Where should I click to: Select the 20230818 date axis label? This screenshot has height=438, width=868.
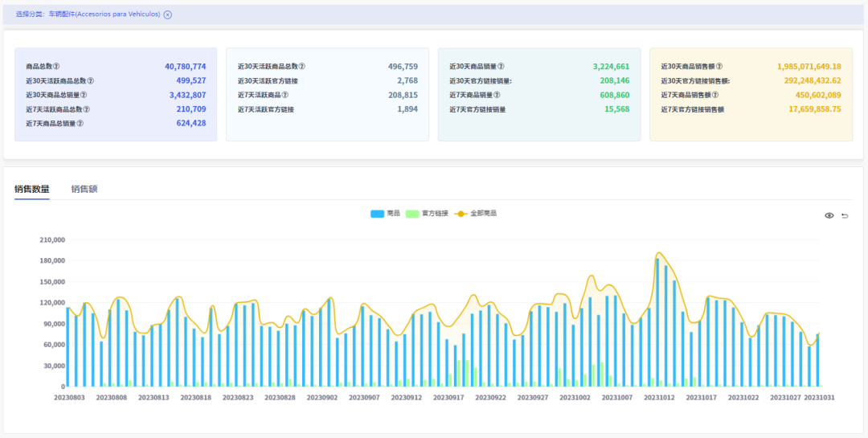195,398
